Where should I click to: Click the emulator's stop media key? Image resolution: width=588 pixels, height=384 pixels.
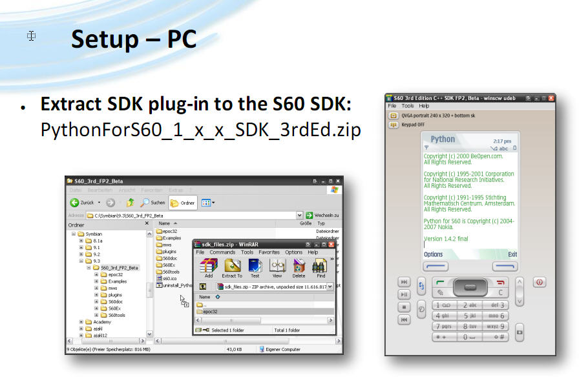point(404,307)
